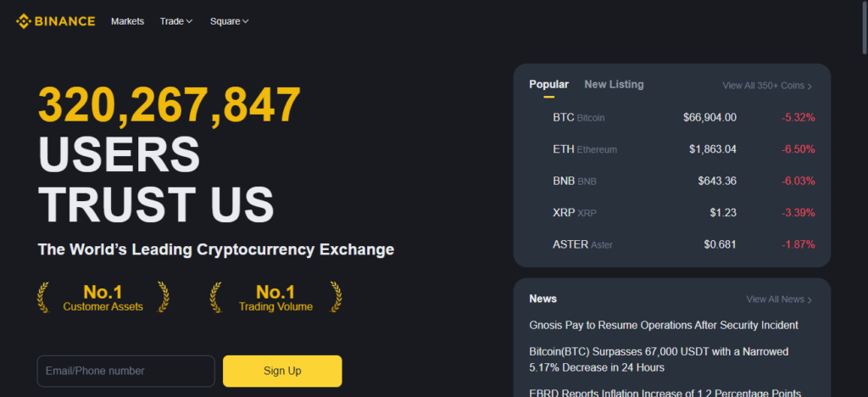Open EBRD Reports Inflation Increase news
The image size is (868, 397).
pyautogui.click(x=665, y=392)
